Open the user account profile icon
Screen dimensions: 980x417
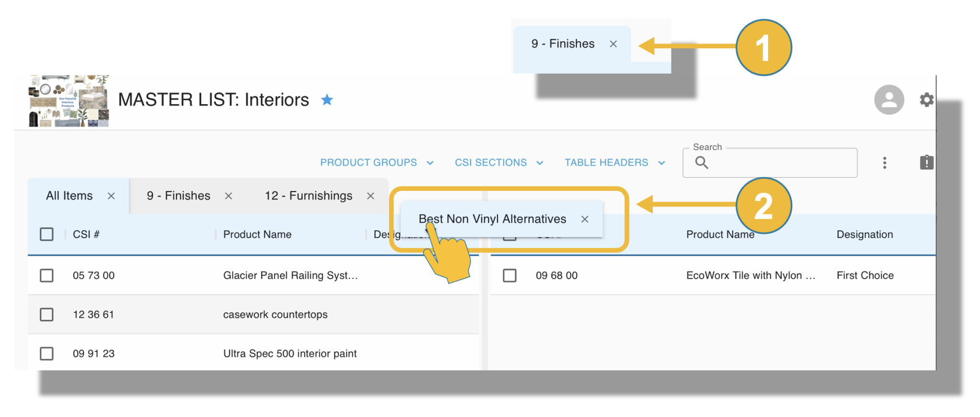pyautogui.click(x=889, y=99)
